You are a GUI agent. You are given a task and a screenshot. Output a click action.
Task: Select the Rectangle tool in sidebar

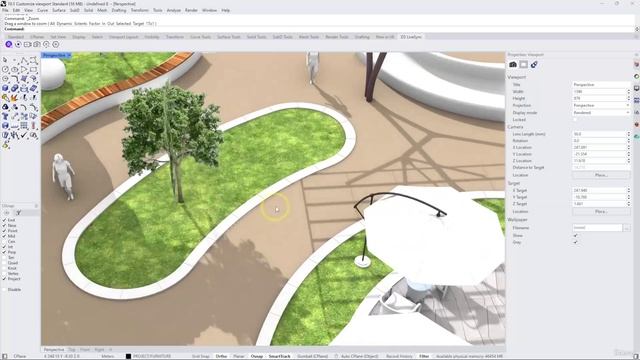pyautogui.click(x=33, y=69)
